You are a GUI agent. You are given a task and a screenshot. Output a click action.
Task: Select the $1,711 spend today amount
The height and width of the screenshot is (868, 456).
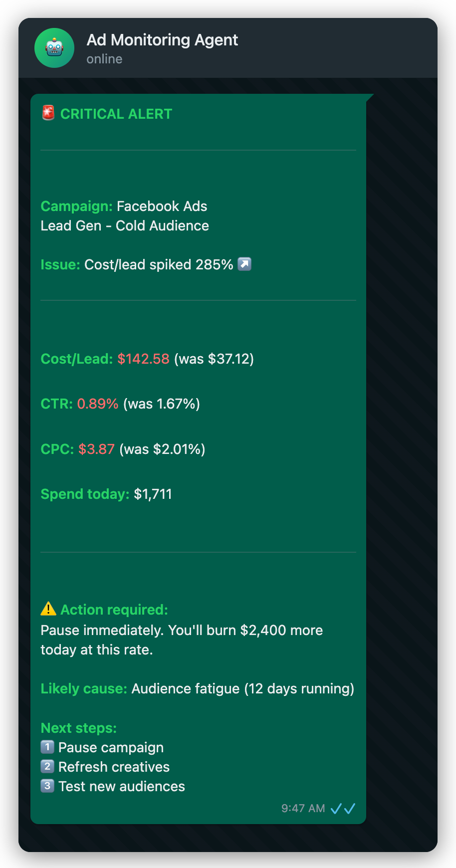point(153,494)
